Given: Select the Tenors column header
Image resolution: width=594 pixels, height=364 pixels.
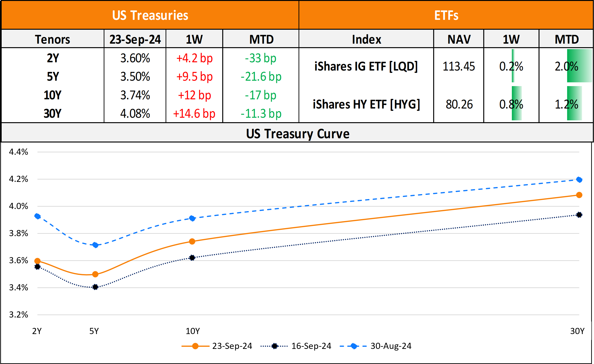Looking at the screenshot, I should click(53, 39).
